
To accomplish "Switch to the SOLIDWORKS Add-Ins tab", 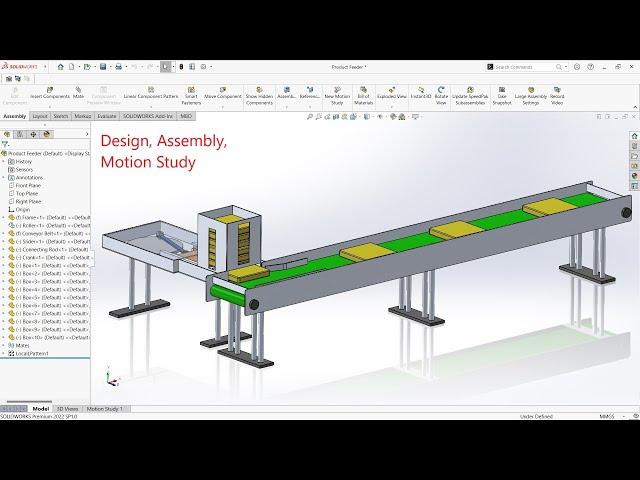I will [148, 116].
